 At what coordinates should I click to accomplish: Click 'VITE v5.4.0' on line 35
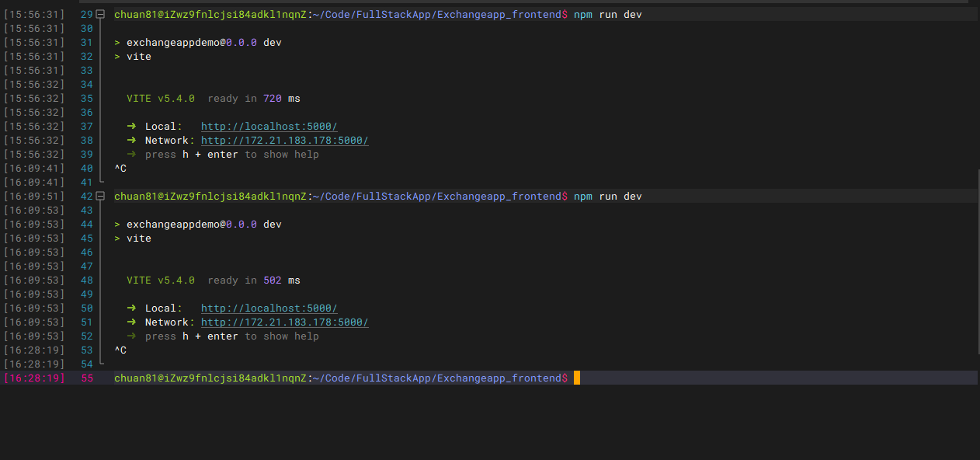pyautogui.click(x=161, y=99)
